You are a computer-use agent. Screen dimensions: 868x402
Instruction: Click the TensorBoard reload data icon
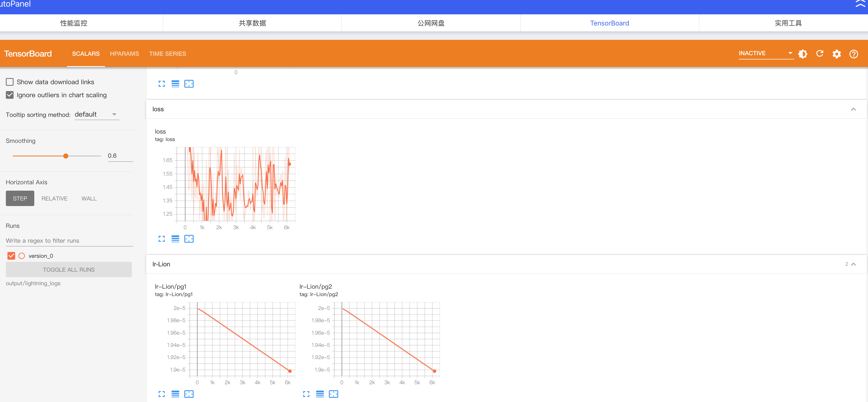[819, 54]
